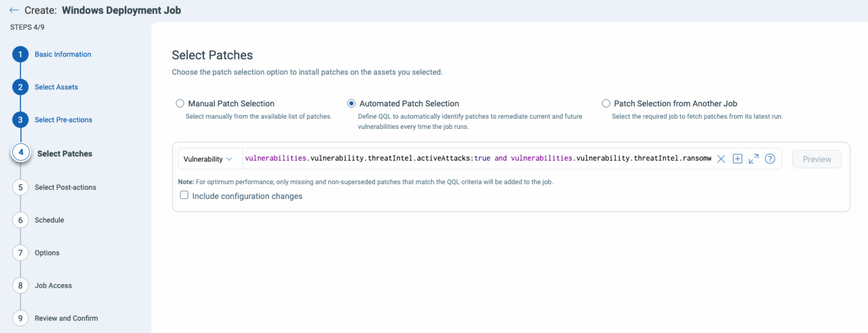
Task: Open Select Pre-actions step
Action: pos(63,120)
